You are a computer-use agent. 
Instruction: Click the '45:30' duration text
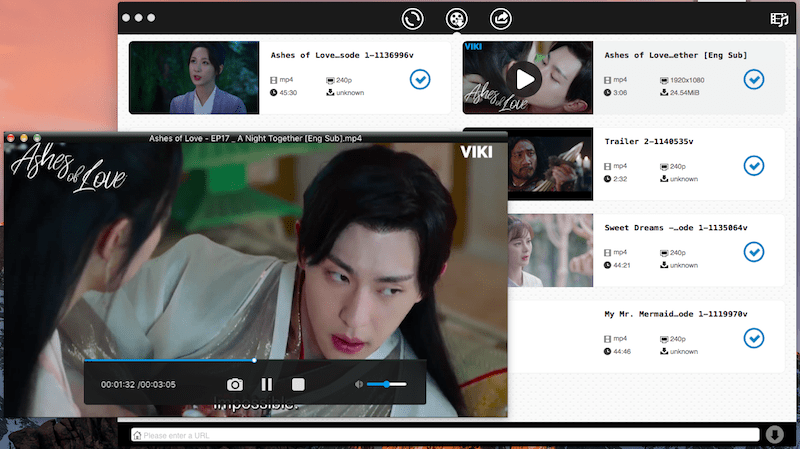[x=288, y=93]
